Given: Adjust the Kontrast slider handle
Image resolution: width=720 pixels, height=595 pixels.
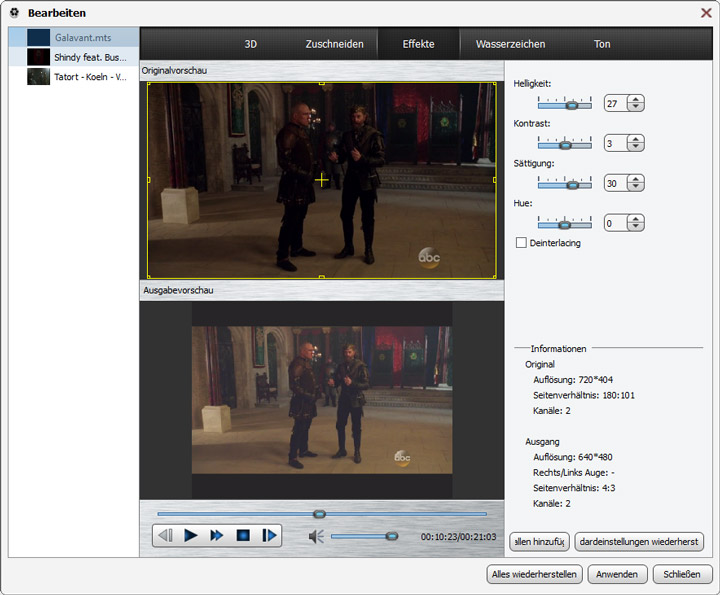Looking at the screenshot, I should (x=566, y=145).
